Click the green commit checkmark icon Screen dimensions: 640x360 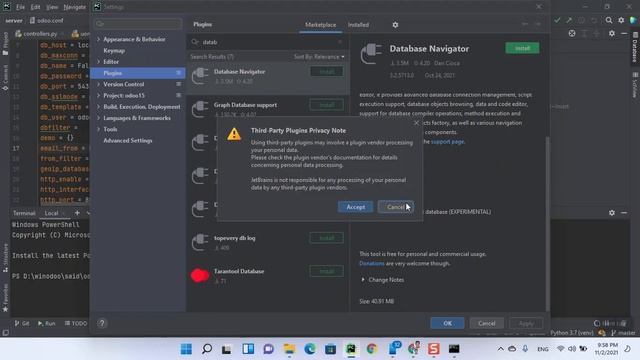tap(557, 20)
